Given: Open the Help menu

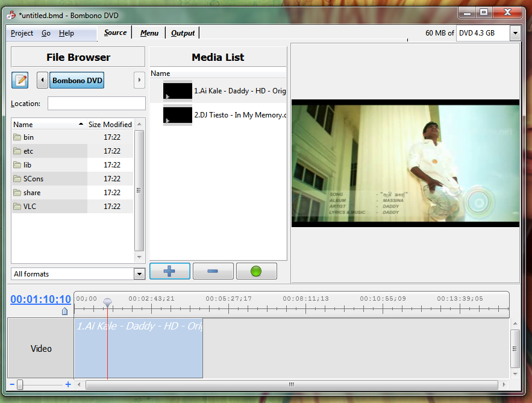Looking at the screenshot, I should click(x=66, y=33).
